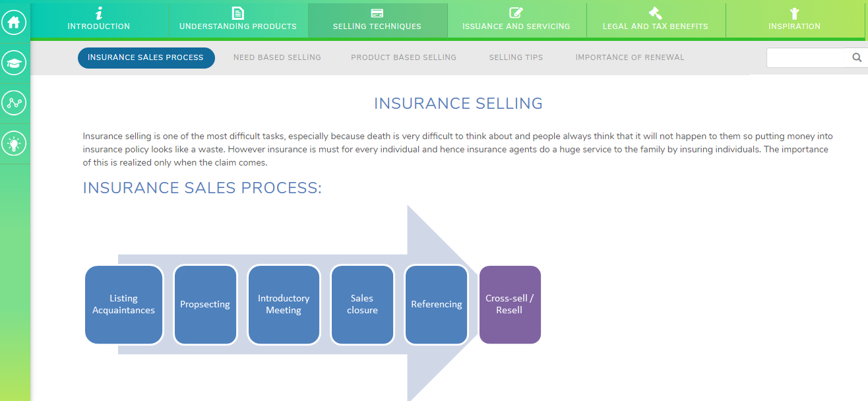Click the light bulb ideas icon

pyautogui.click(x=15, y=144)
